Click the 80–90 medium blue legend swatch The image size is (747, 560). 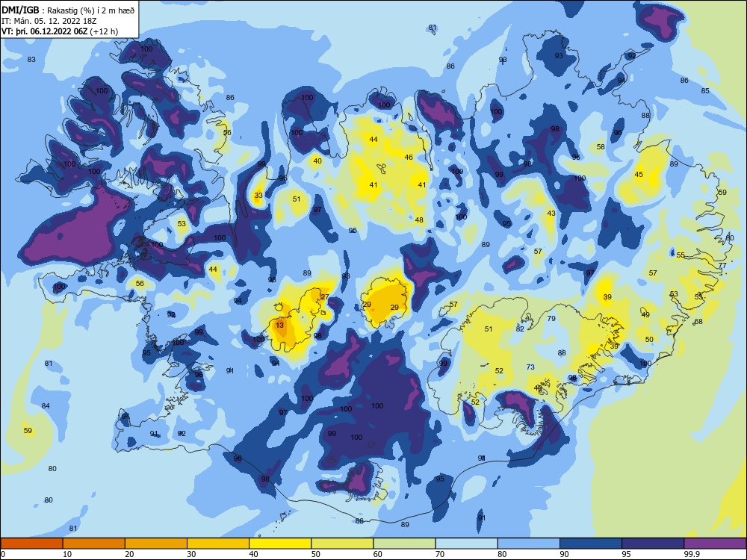[x=529, y=544]
